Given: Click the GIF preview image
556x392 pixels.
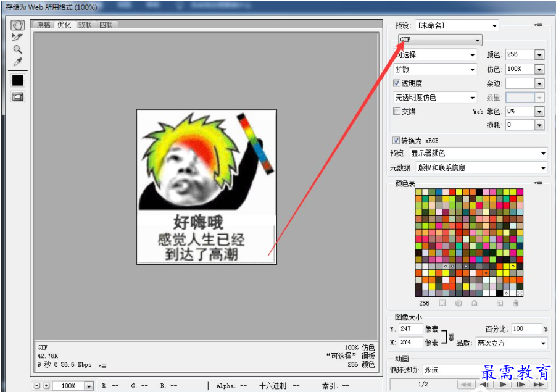Looking at the screenshot, I should click(206, 187).
